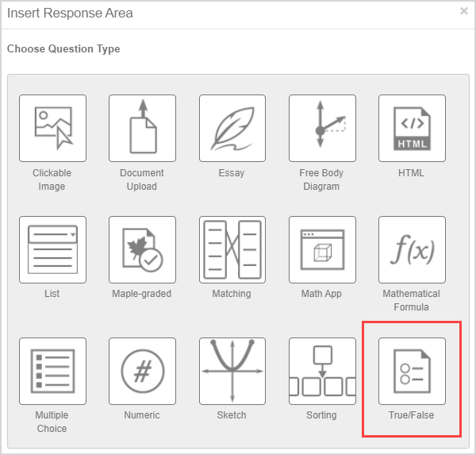Choose the Document Upload icon
476x455 pixels.
point(142,129)
